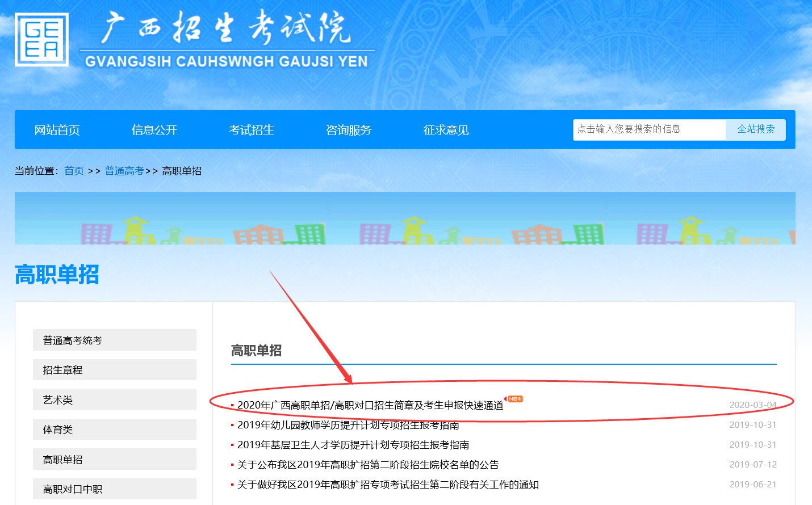Viewport: 812px width, 505px height.
Task: Select 普通高考统考 in sidebar
Action: (114, 340)
